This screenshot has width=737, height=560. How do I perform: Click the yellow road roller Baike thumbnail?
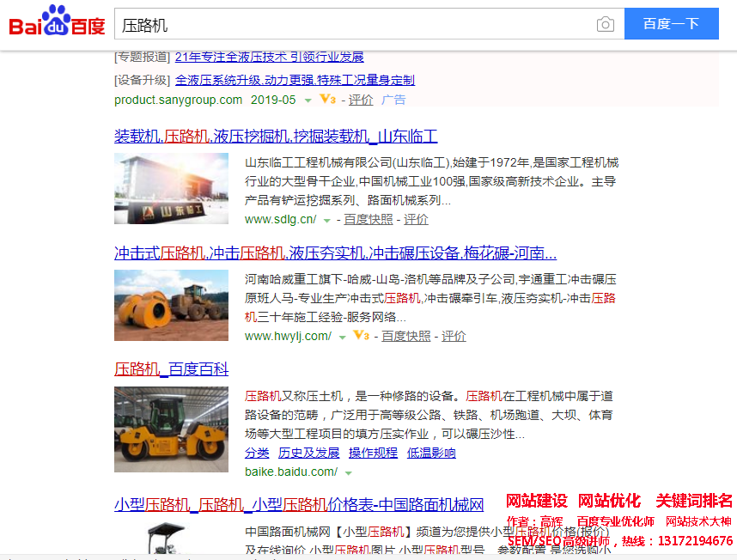pyautogui.click(x=171, y=429)
